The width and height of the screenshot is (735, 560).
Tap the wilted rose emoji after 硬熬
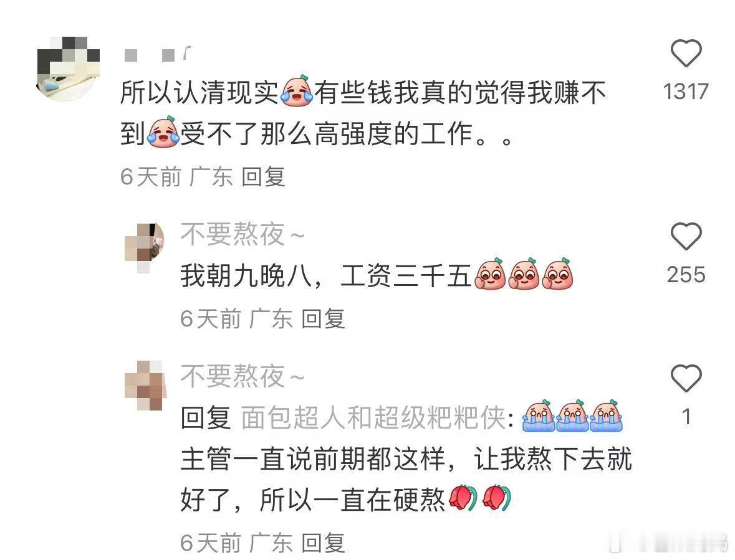tap(463, 498)
